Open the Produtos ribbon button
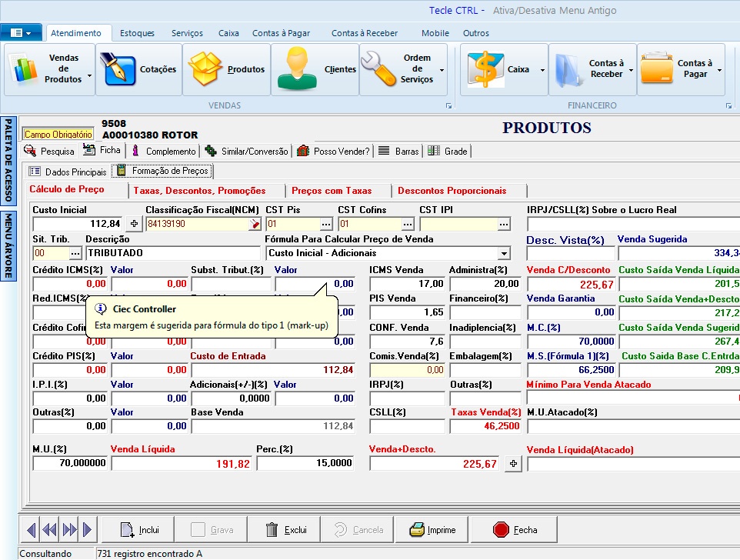The image size is (740, 560). (x=226, y=69)
